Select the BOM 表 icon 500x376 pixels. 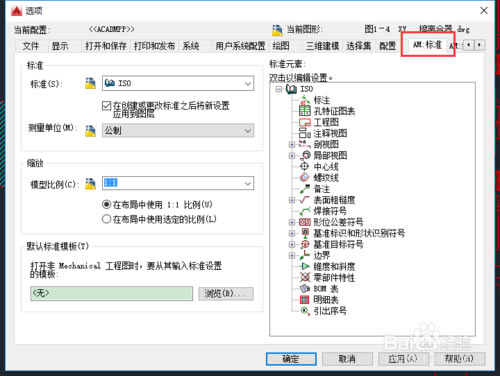pos(305,288)
